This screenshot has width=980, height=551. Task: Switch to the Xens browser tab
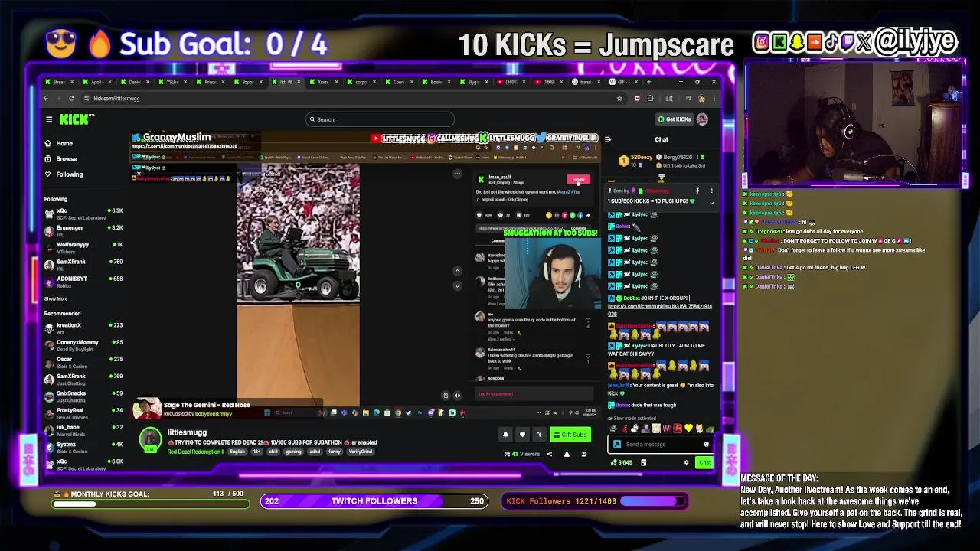click(x=324, y=82)
